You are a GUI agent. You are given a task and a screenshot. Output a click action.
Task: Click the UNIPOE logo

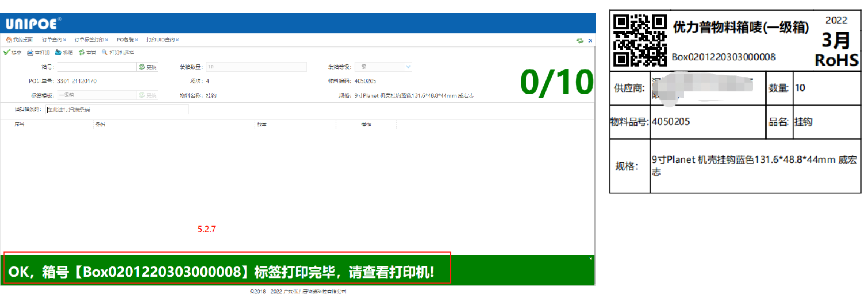(x=33, y=24)
